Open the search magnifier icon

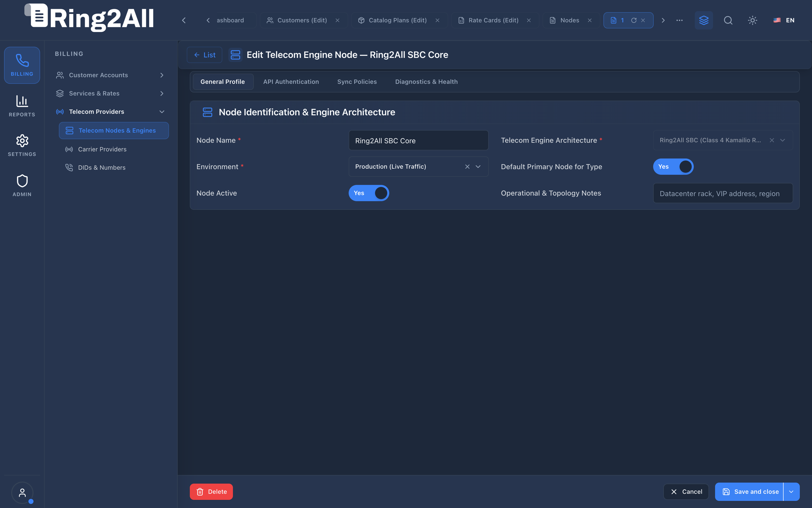tap(728, 20)
